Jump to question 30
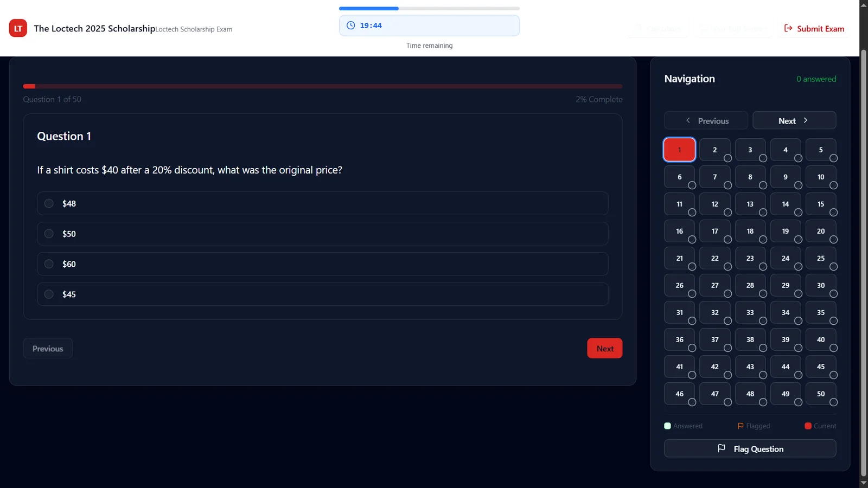The height and width of the screenshot is (488, 868). click(x=821, y=285)
